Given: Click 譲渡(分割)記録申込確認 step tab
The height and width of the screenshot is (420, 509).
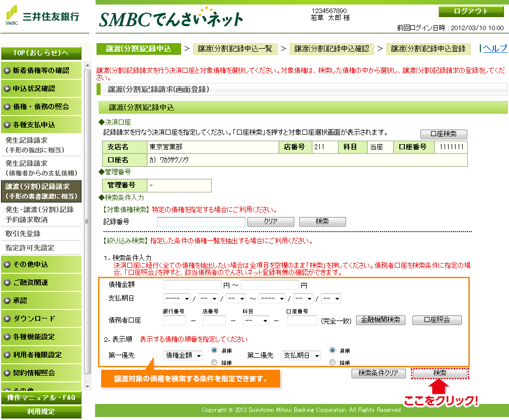Looking at the screenshot, I should tap(332, 49).
